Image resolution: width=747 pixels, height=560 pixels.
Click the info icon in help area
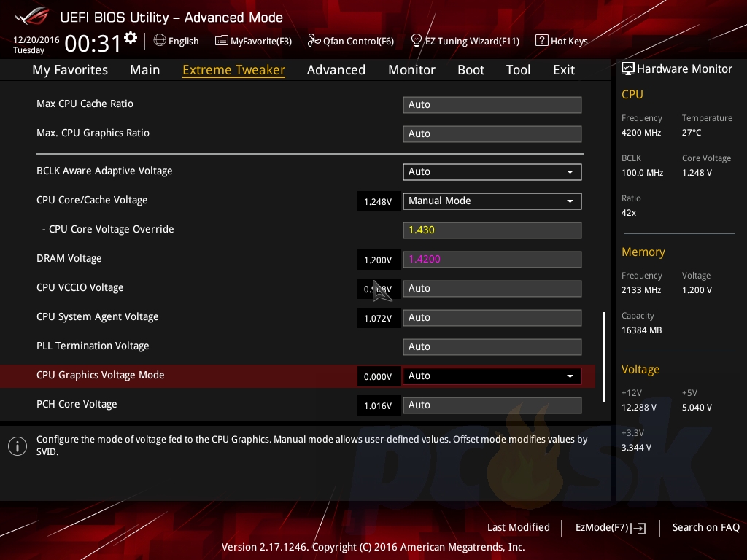coord(18,446)
